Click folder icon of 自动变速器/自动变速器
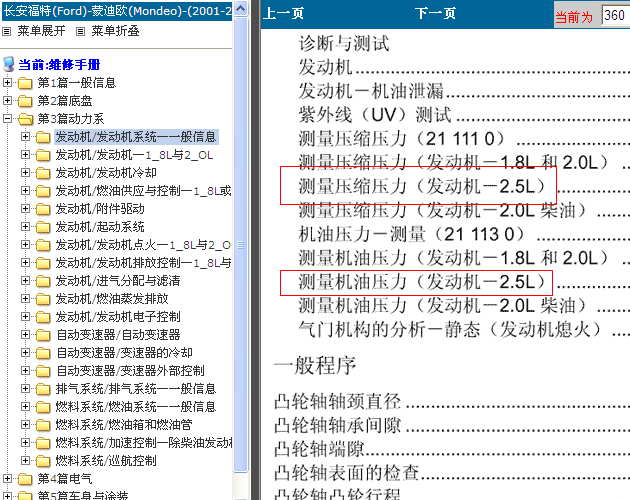 click(x=43, y=335)
